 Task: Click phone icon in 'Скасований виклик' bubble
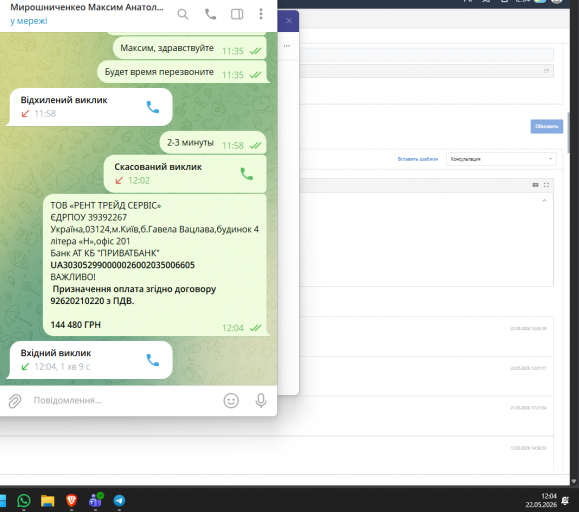point(247,174)
